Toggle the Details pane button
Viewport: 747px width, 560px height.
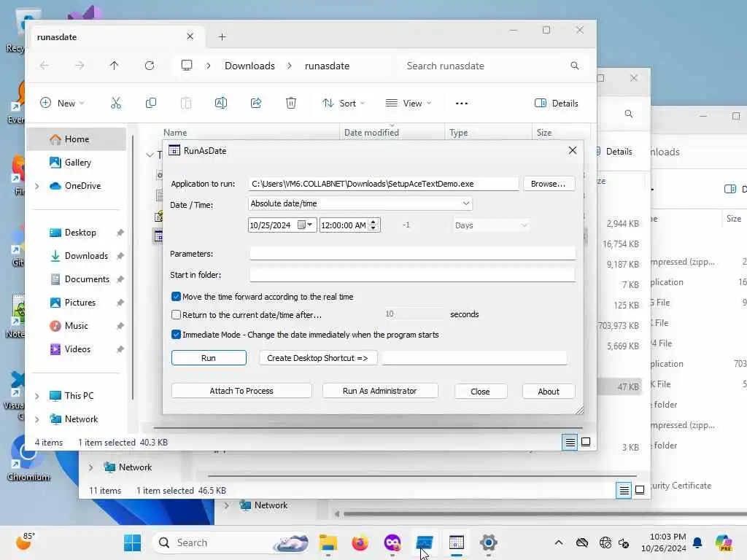click(557, 104)
